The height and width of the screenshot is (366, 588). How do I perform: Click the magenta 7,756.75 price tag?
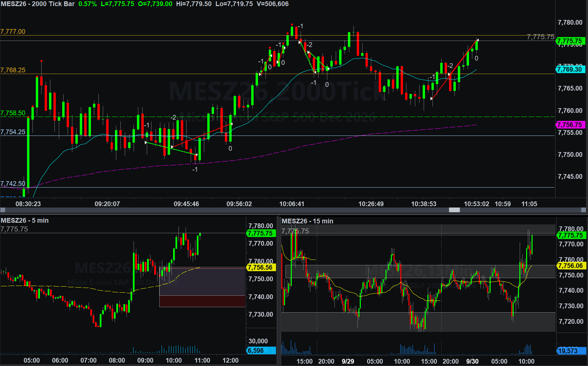pos(570,125)
